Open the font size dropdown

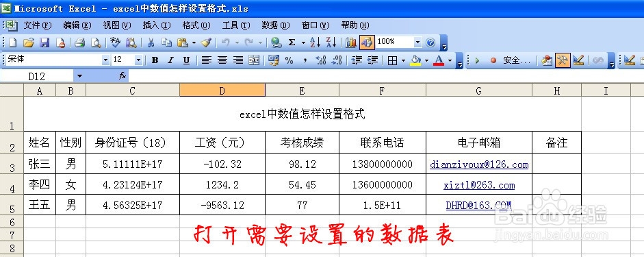pyautogui.click(x=138, y=60)
